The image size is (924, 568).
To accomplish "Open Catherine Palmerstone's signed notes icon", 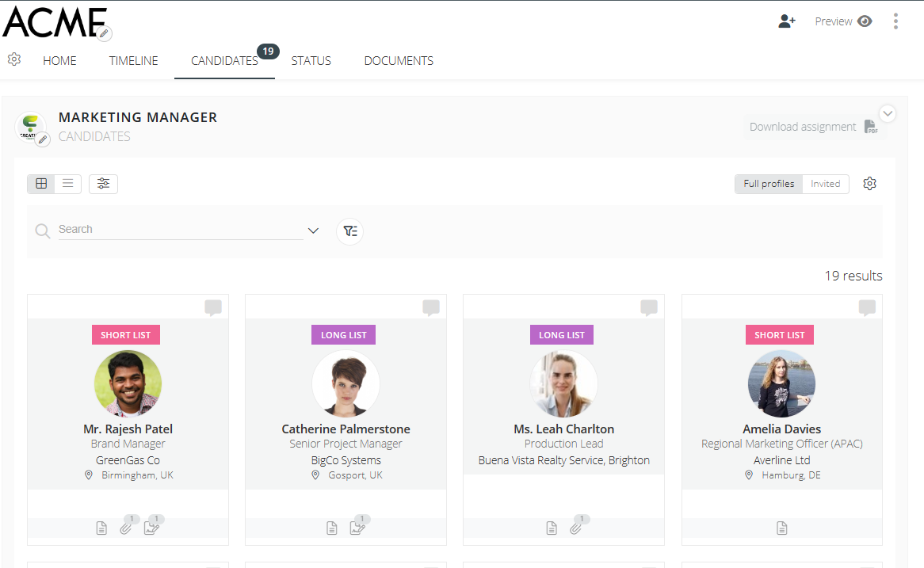I will [x=357, y=528].
